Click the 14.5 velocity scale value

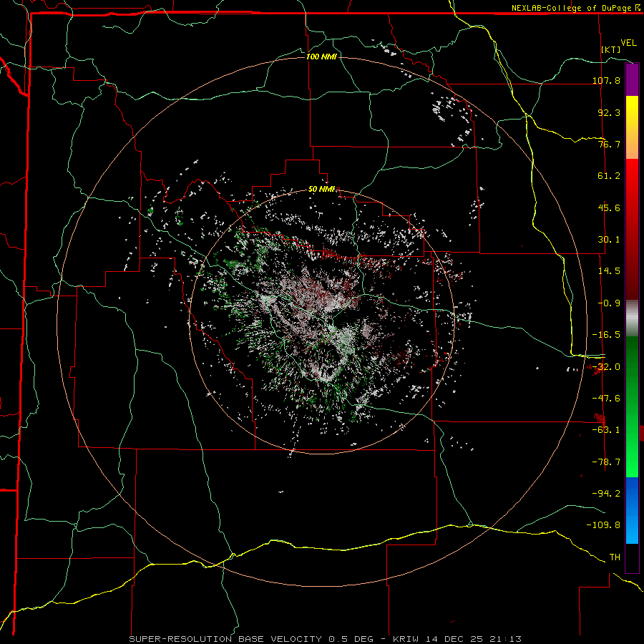click(609, 271)
